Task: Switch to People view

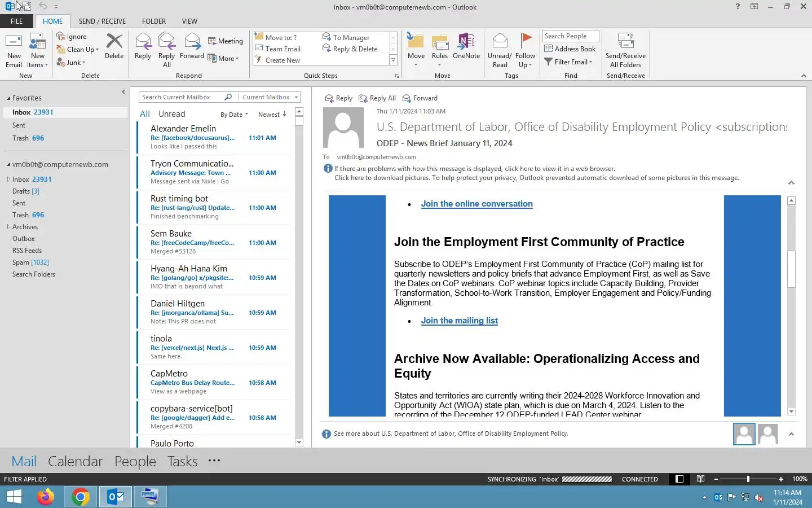Action: [x=135, y=461]
